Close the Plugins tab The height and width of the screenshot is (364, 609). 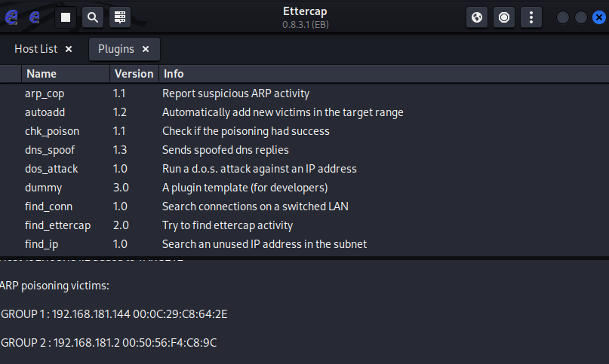click(146, 49)
